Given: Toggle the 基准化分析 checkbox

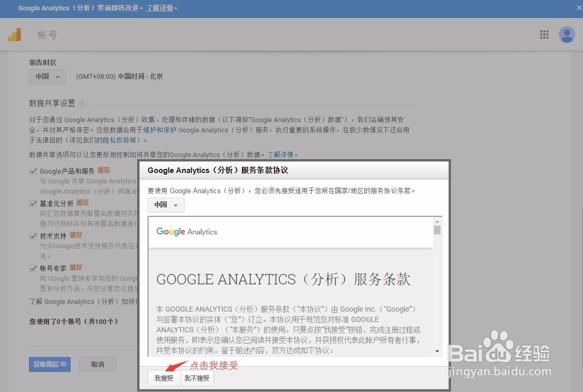Looking at the screenshot, I should point(33,203).
